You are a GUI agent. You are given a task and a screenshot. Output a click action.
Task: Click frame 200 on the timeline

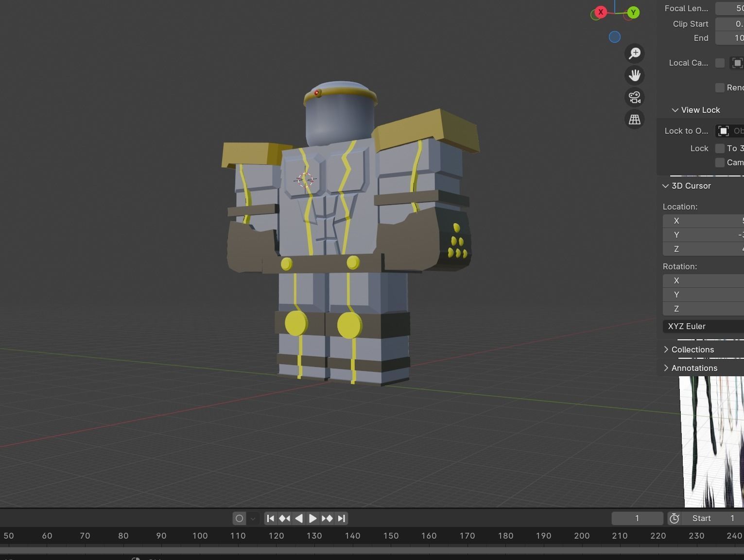pyautogui.click(x=582, y=536)
